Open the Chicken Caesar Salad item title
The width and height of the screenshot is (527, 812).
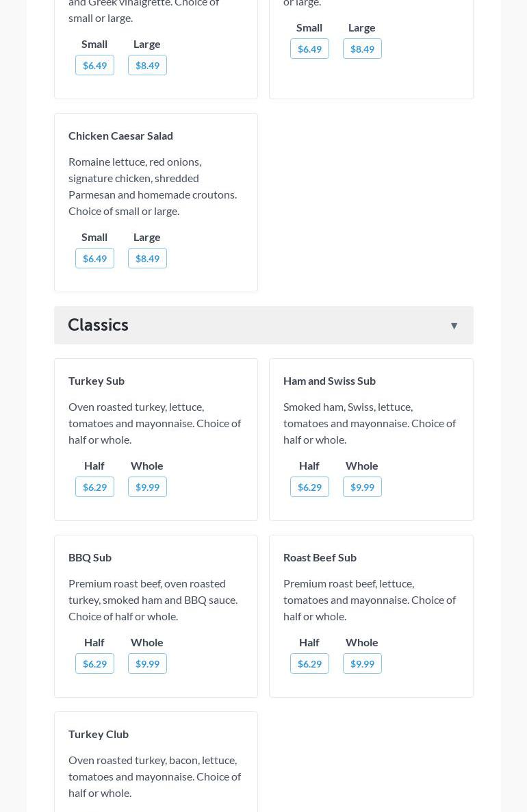pyautogui.click(x=120, y=136)
